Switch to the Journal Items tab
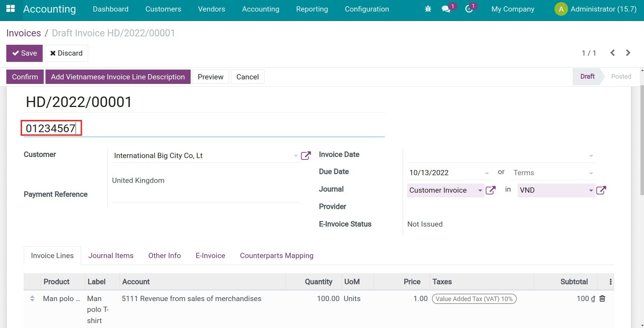This screenshot has height=328, width=644. pyautogui.click(x=111, y=255)
